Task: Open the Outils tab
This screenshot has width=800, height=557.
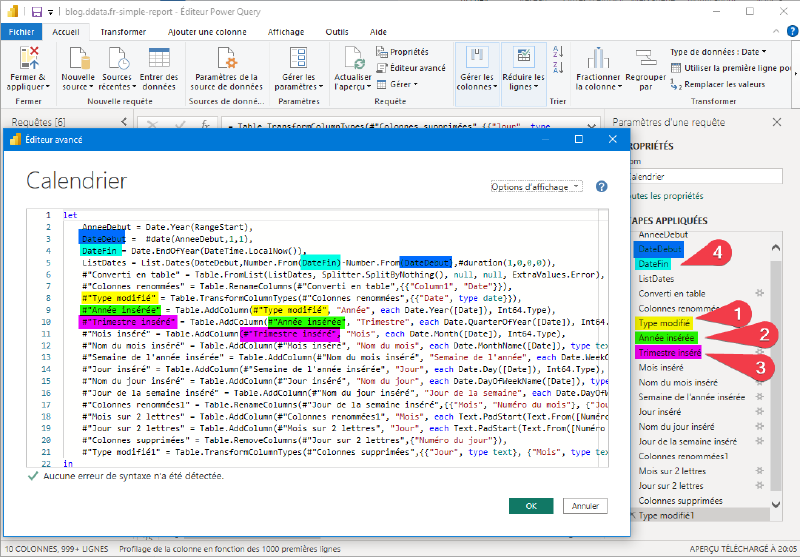Action: pyautogui.click(x=337, y=32)
